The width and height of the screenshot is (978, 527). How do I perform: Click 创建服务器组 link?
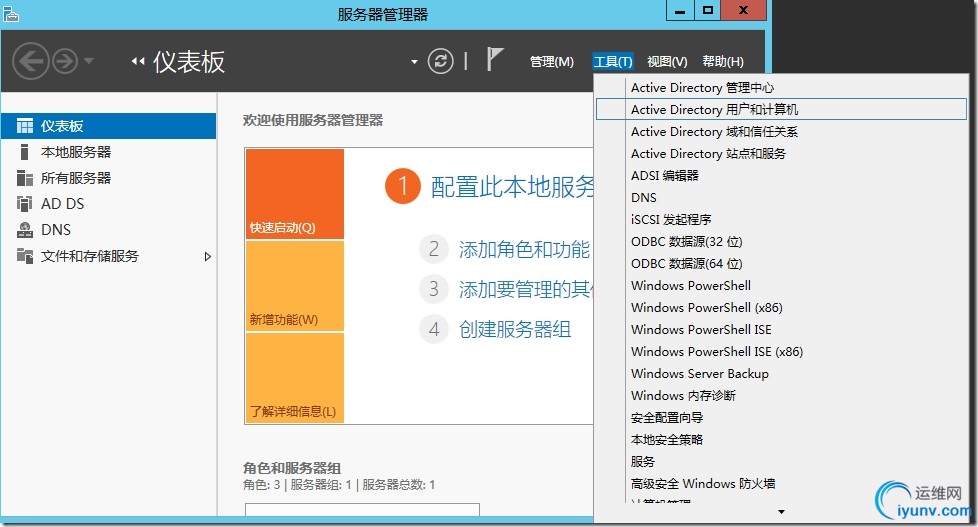coord(515,329)
